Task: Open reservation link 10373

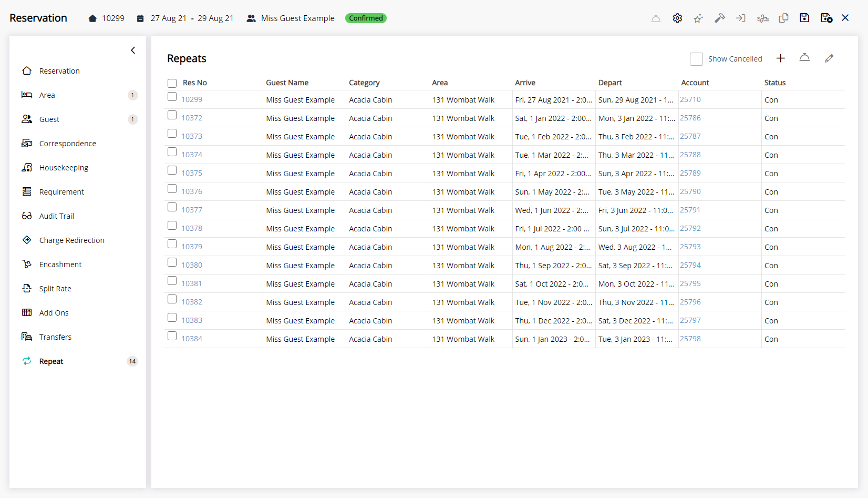Action: pos(192,136)
